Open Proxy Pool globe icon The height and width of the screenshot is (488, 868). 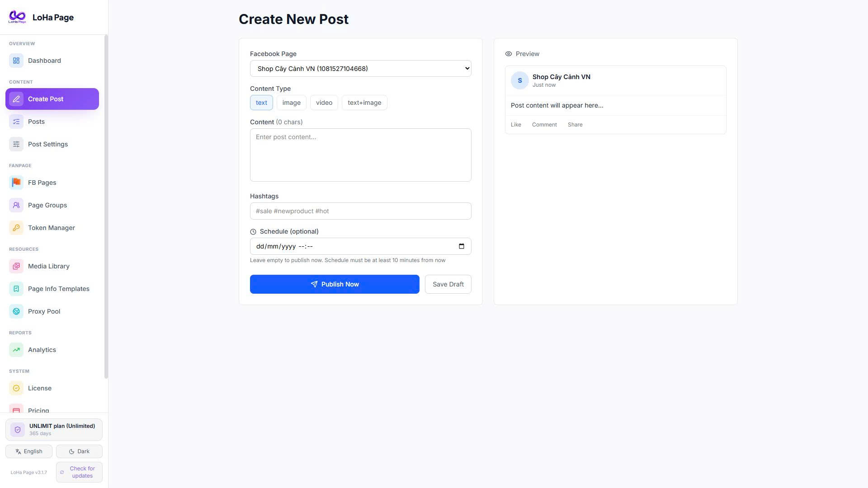point(16,311)
